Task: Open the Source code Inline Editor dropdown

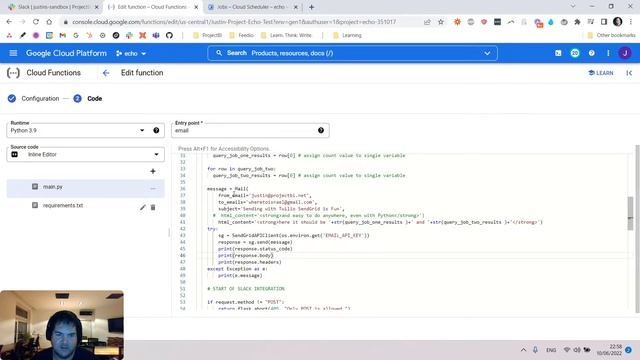Action: [86, 154]
